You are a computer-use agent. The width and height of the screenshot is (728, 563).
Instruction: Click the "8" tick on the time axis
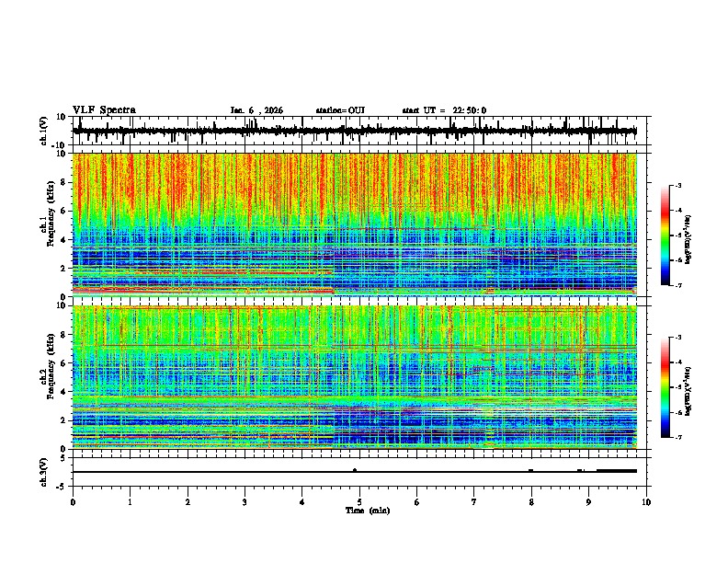[x=531, y=502]
